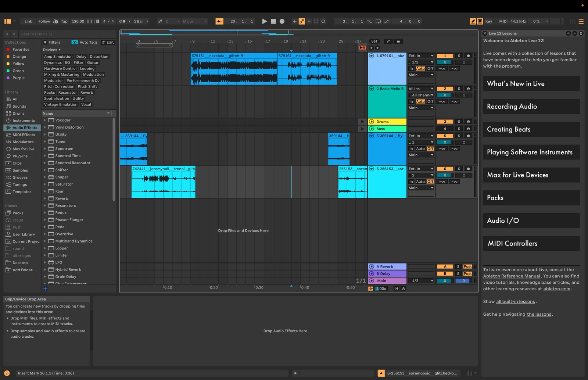Click the orange Back to Arrangement button

[x=363, y=48]
